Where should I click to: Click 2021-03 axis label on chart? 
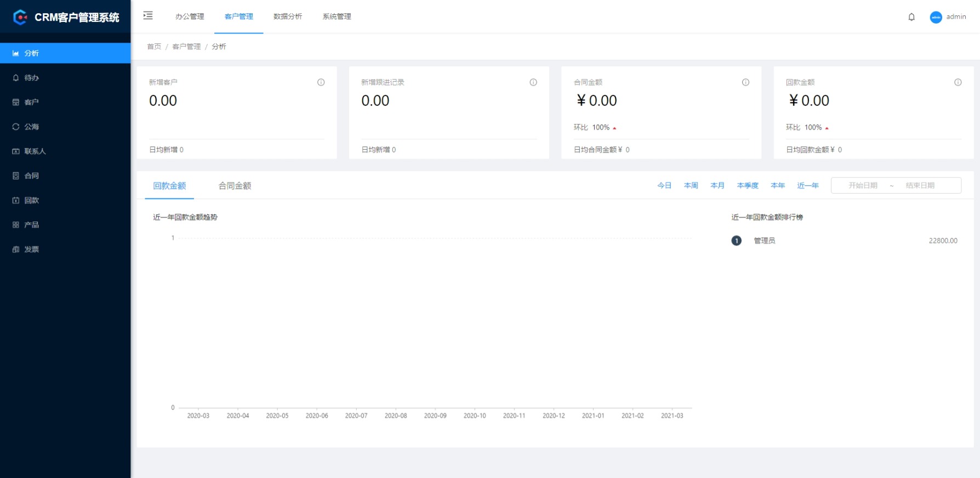pos(672,416)
